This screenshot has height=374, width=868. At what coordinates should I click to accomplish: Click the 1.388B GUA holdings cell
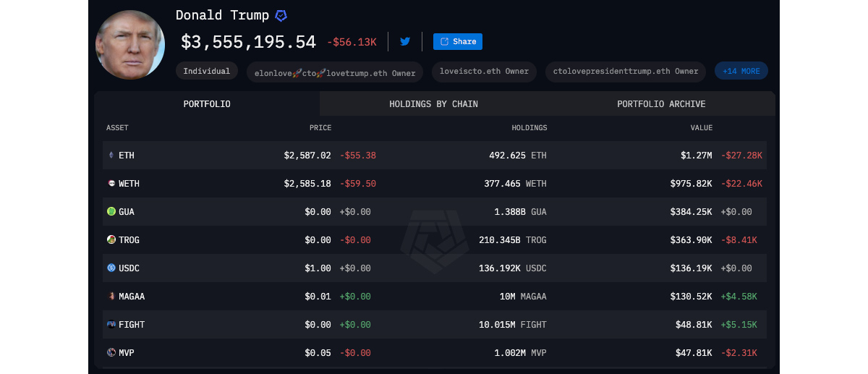521,212
